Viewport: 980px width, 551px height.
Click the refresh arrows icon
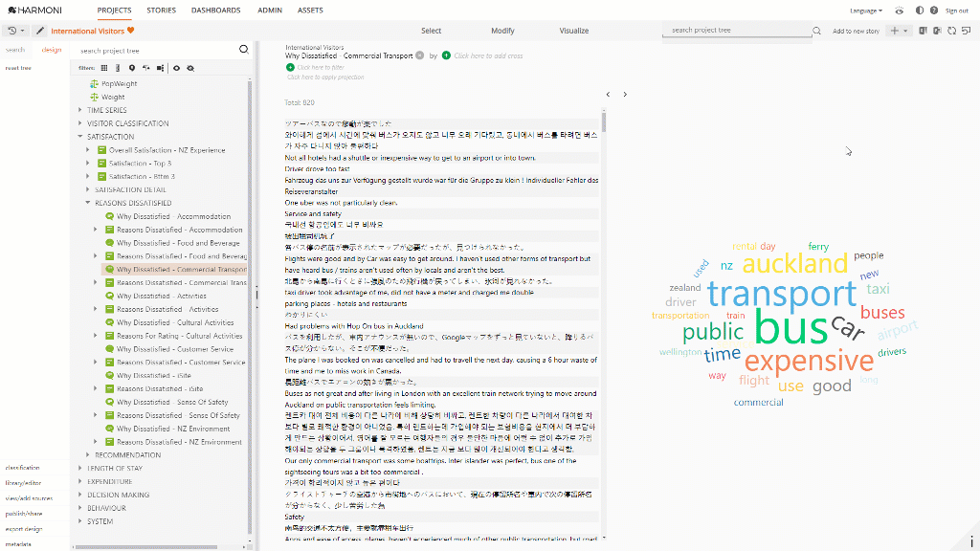click(952, 31)
